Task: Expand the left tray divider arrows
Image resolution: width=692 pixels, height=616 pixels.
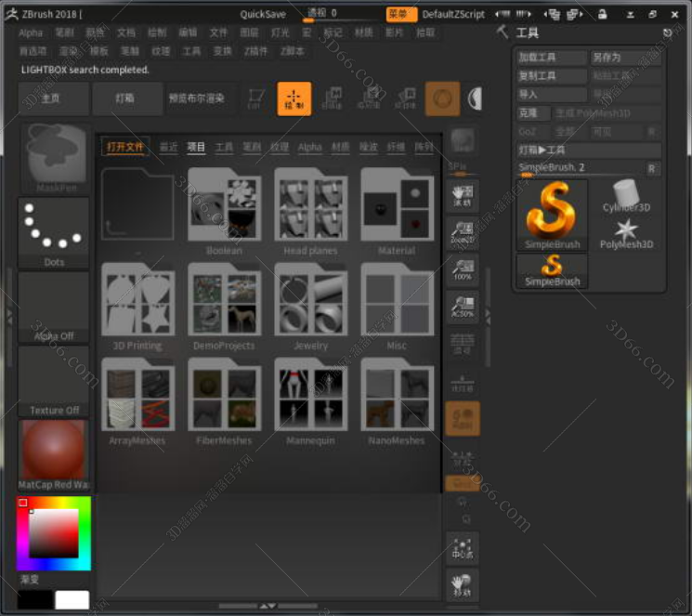Action: [10, 316]
